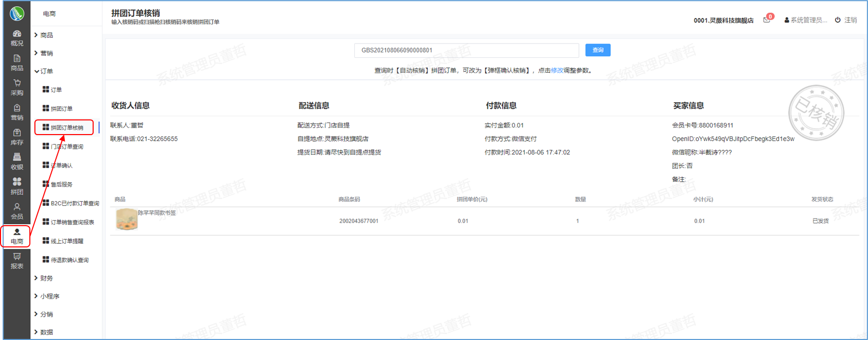Open the 门店订单查询 menu item
The image size is (868, 340).
coord(63,146)
